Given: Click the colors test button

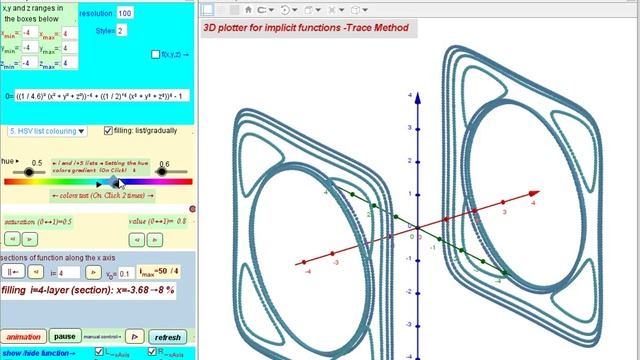Looking at the screenshot, I should (102, 196).
